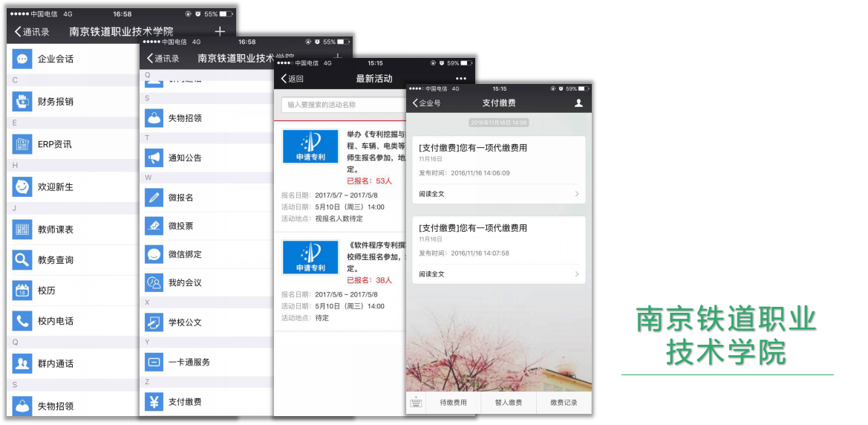This screenshot has height=425, width=868.
Task: Open ERP资讯 icon in first phone
Action: (22, 144)
